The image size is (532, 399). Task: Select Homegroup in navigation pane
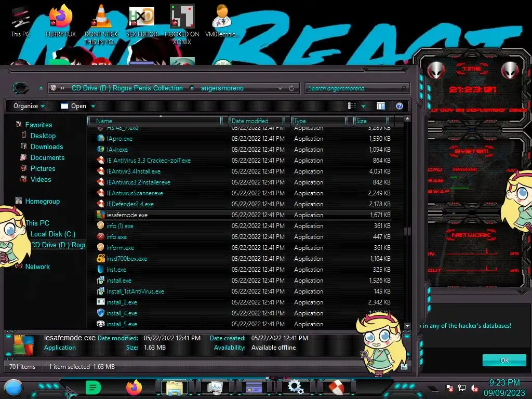[43, 201]
